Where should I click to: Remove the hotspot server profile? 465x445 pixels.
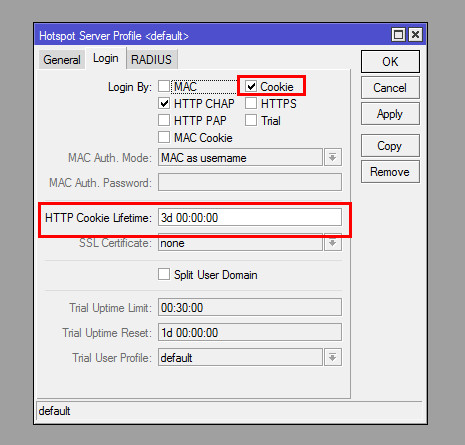point(390,172)
